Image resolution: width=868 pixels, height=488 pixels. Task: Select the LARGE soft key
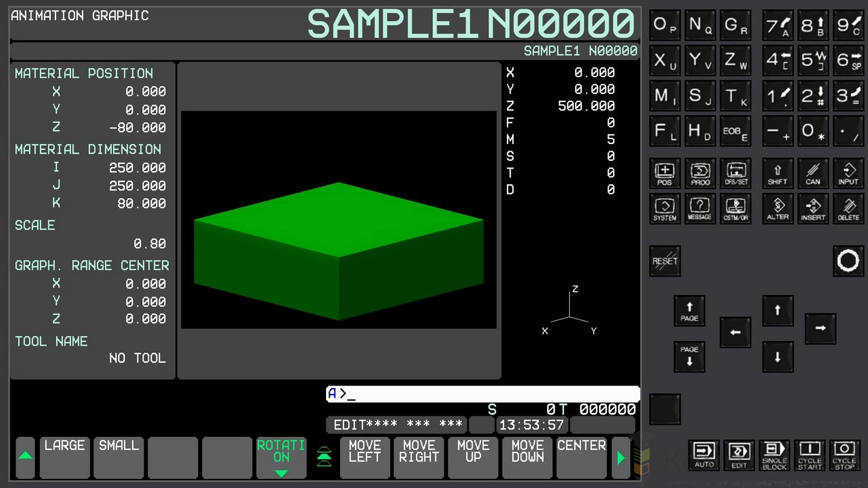[x=65, y=457]
